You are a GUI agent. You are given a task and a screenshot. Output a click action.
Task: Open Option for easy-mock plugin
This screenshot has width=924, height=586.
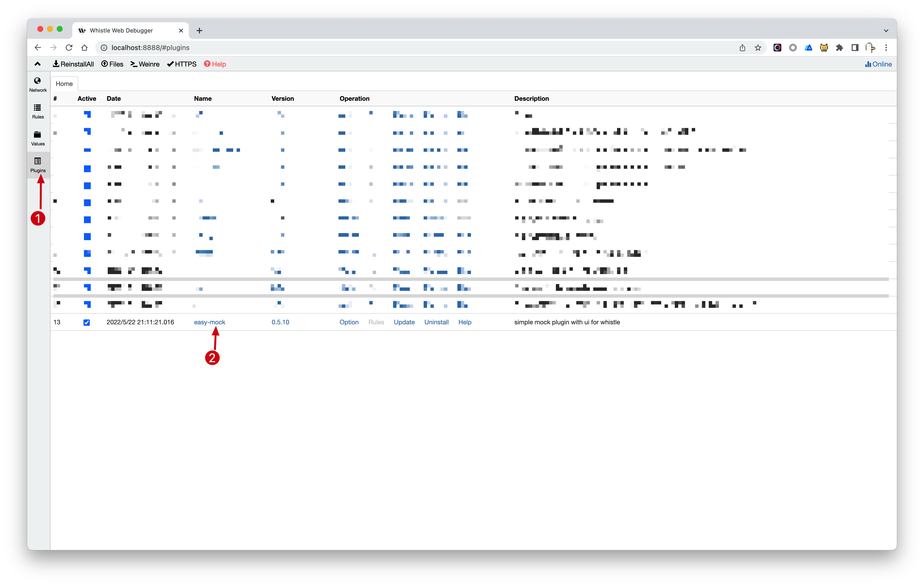(349, 322)
